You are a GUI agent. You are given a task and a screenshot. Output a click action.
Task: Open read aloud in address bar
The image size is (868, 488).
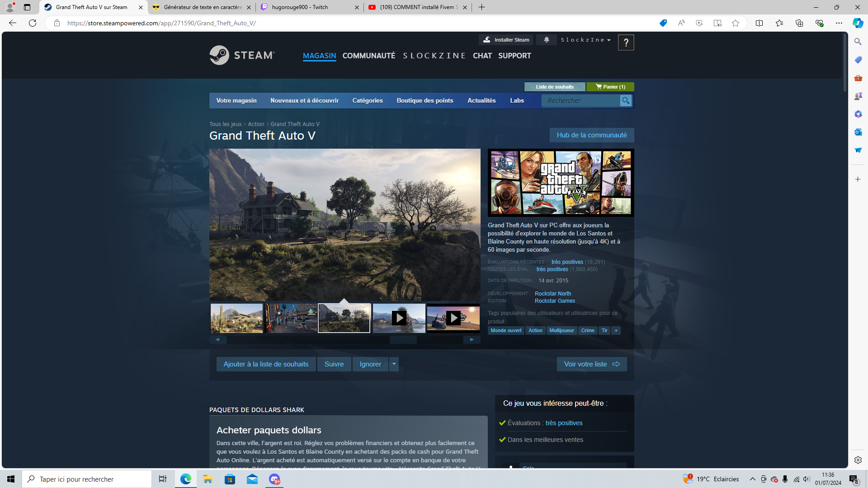681,23
